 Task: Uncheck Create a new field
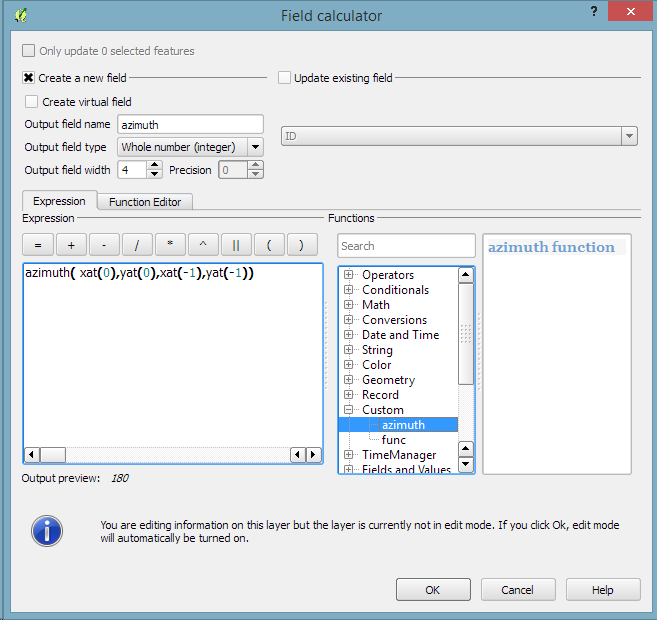(x=30, y=78)
